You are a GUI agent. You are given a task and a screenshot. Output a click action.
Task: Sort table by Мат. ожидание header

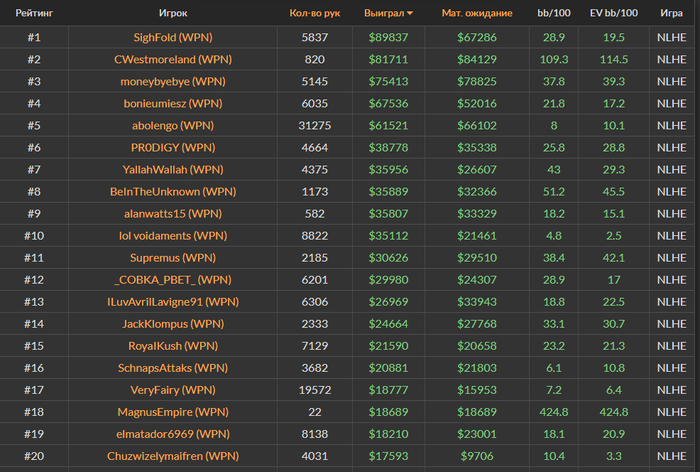pos(477,13)
